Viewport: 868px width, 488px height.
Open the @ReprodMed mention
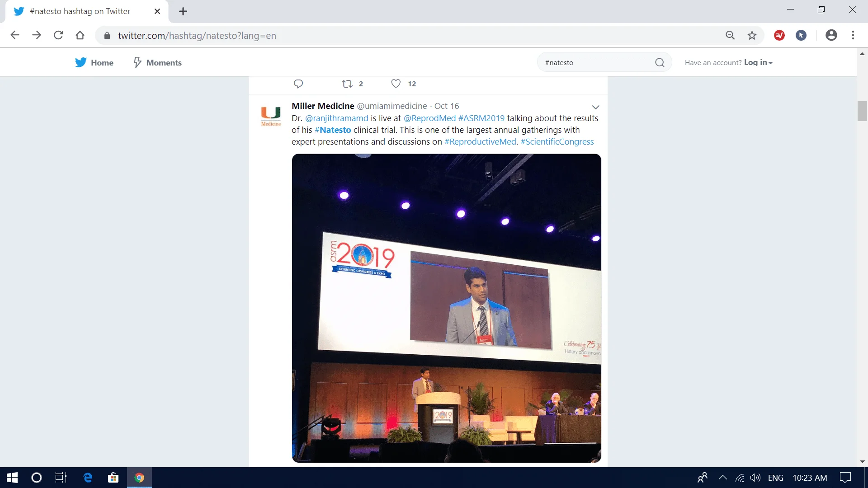429,118
